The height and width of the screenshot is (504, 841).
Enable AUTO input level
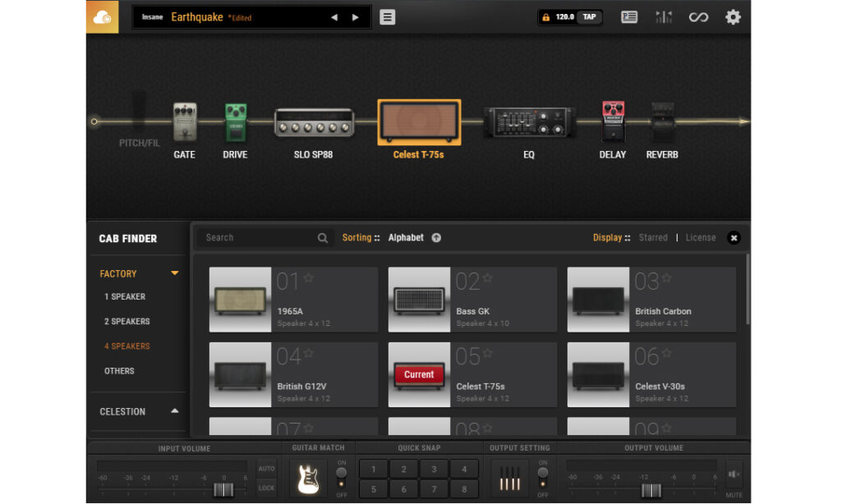tap(267, 469)
